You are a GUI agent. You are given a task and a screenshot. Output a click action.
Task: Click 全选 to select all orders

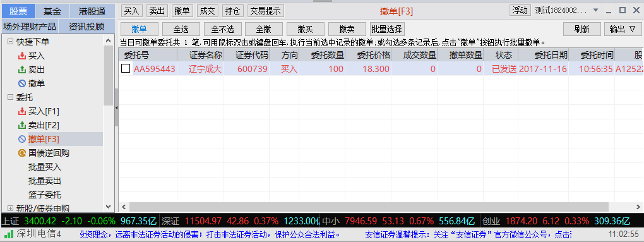pos(181,29)
